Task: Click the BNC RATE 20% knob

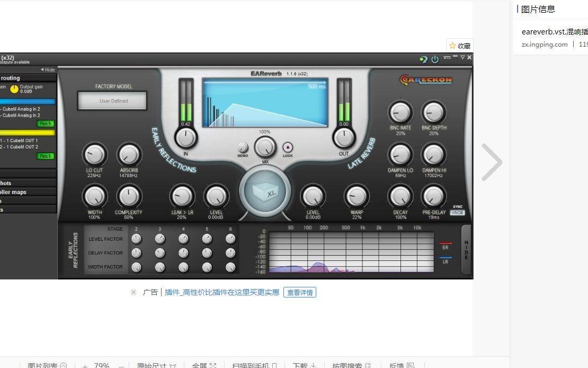Action: [400, 112]
